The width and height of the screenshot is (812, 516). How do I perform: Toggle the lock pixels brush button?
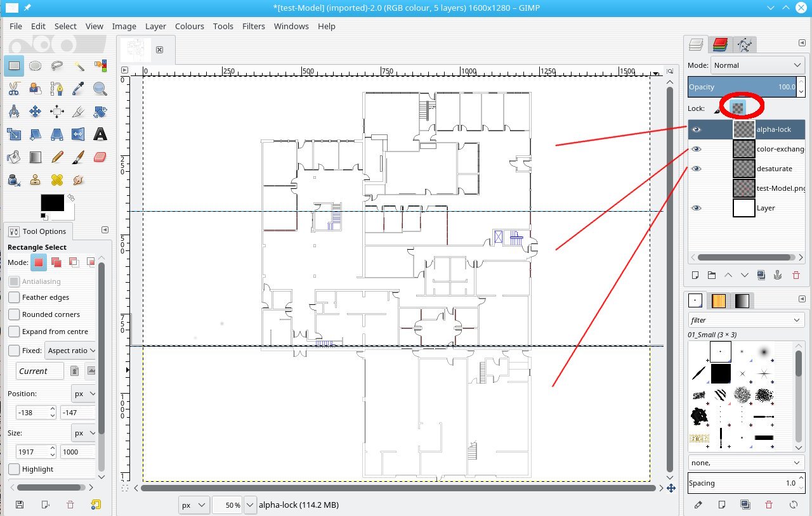[717, 109]
